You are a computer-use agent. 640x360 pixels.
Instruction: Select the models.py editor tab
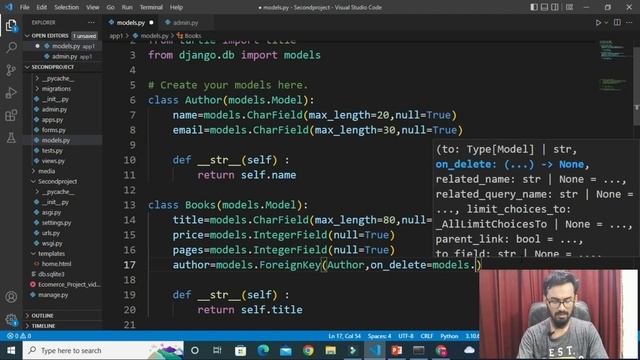[x=131, y=22]
